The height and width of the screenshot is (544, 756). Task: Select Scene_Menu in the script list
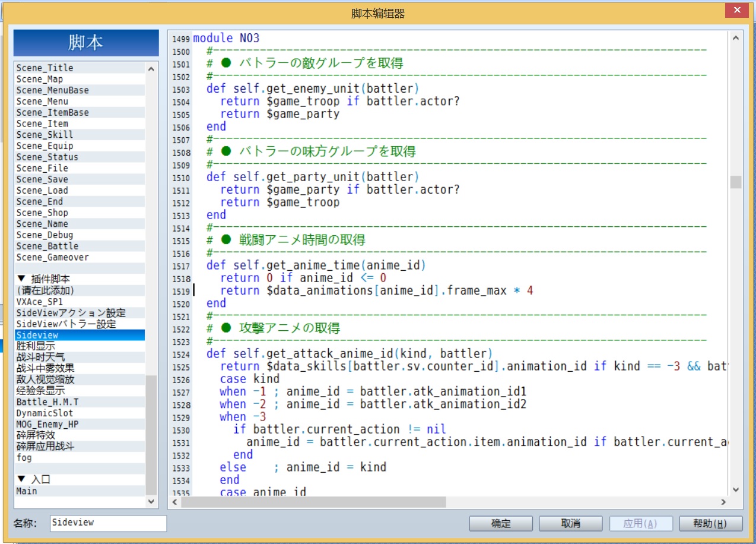click(x=80, y=102)
